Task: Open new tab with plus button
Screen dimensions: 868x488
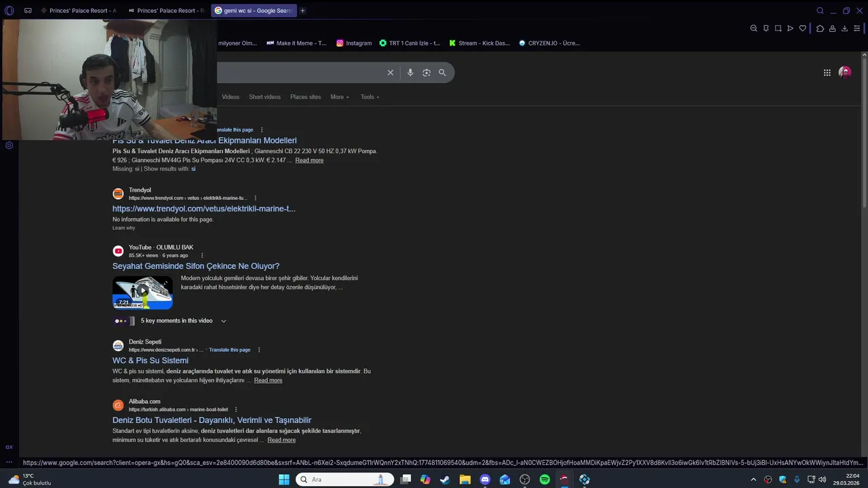Action: 302,10
